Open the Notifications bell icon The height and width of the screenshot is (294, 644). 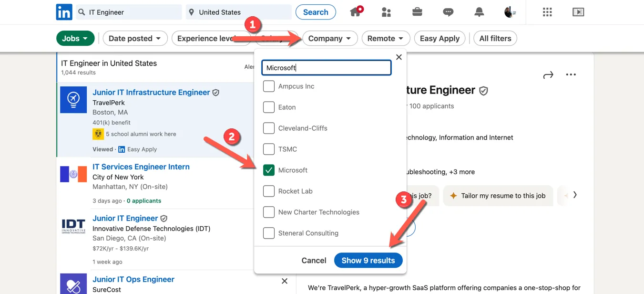point(479,12)
